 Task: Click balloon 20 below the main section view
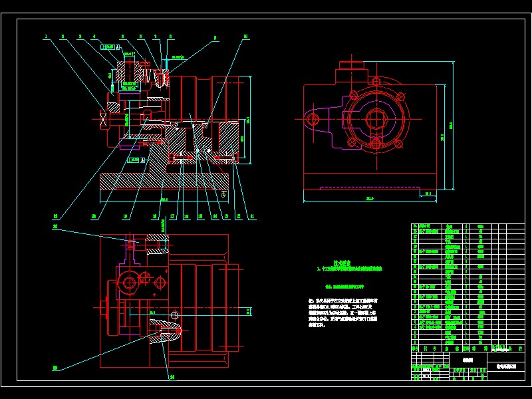93,214
